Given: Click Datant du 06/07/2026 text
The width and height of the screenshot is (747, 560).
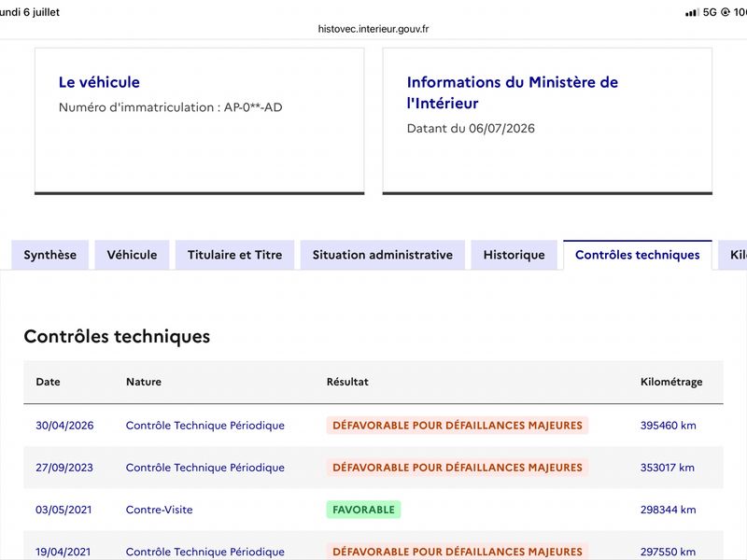Looking at the screenshot, I should point(471,129).
